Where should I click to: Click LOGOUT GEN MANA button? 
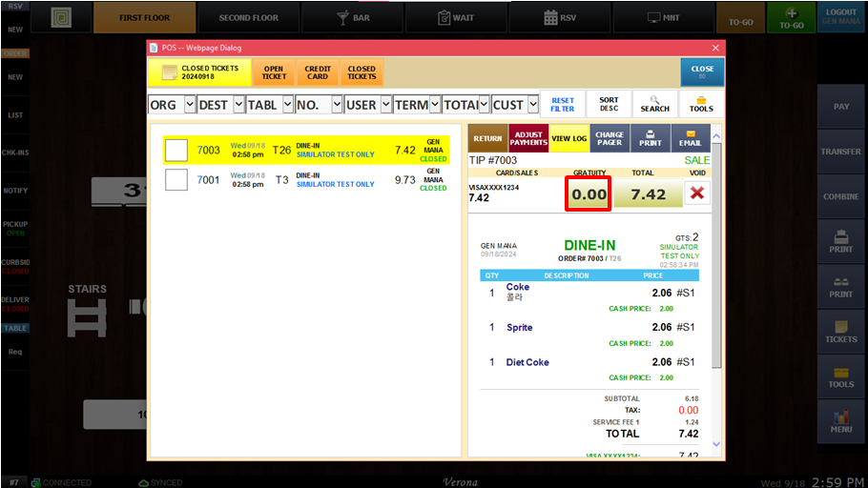[x=841, y=17]
